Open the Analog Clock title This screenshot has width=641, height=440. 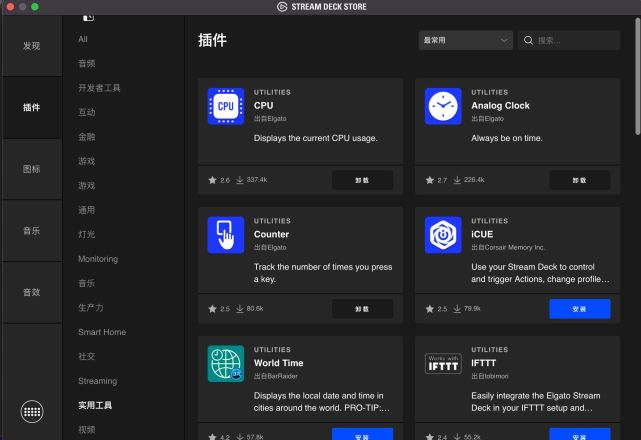500,106
